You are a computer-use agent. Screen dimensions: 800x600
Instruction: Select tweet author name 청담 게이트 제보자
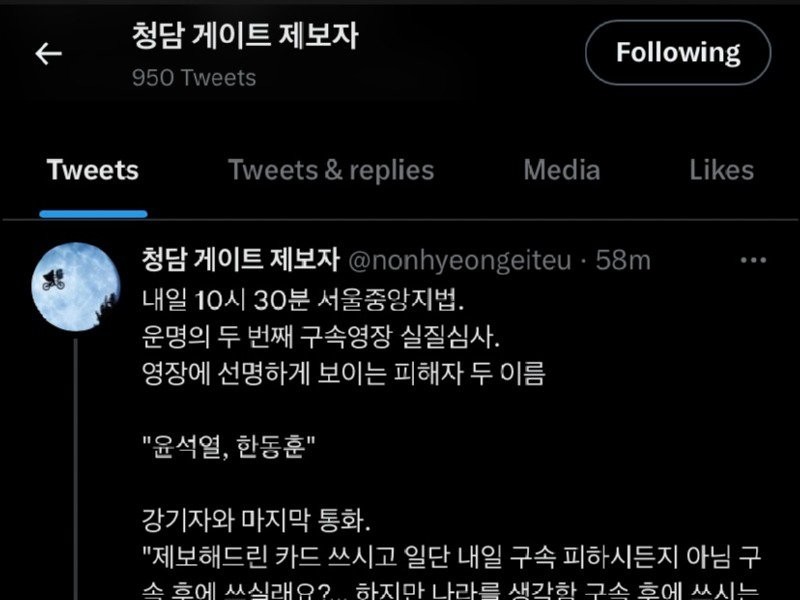[x=240, y=259]
